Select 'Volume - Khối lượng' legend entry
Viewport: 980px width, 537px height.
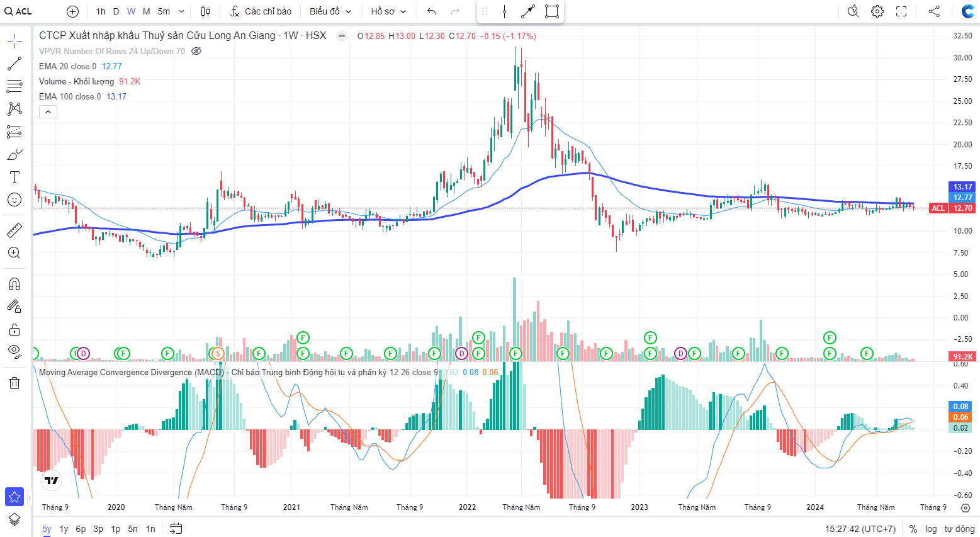click(77, 81)
